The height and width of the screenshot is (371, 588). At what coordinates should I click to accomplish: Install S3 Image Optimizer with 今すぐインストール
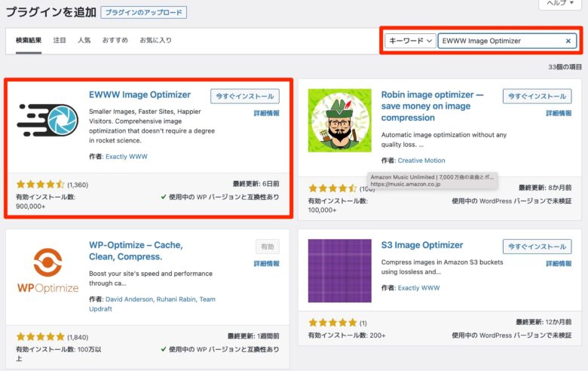tap(537, 247)
